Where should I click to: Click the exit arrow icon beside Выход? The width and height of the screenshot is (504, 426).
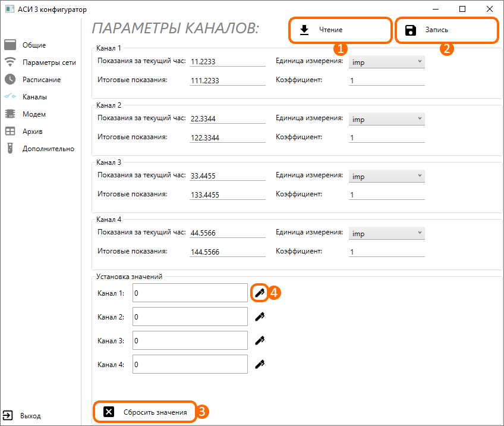(8, 415)
